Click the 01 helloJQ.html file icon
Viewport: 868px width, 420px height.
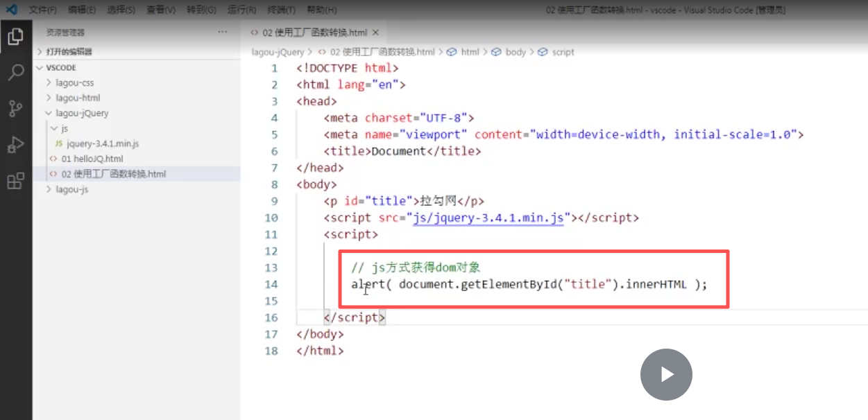55,159
